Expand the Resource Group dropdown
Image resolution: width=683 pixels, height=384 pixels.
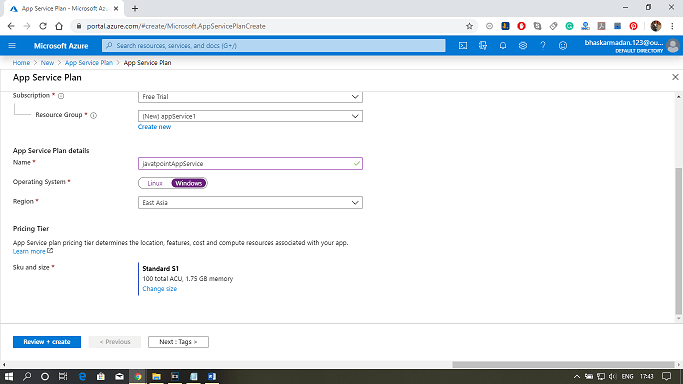pos(250,116)
